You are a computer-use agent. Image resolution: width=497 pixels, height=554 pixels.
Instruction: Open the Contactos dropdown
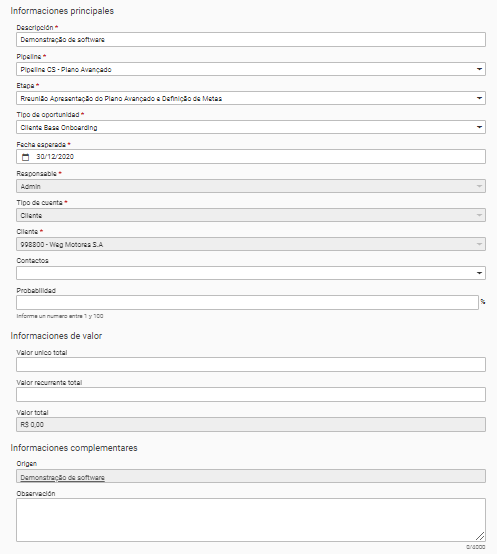[251, 273]
